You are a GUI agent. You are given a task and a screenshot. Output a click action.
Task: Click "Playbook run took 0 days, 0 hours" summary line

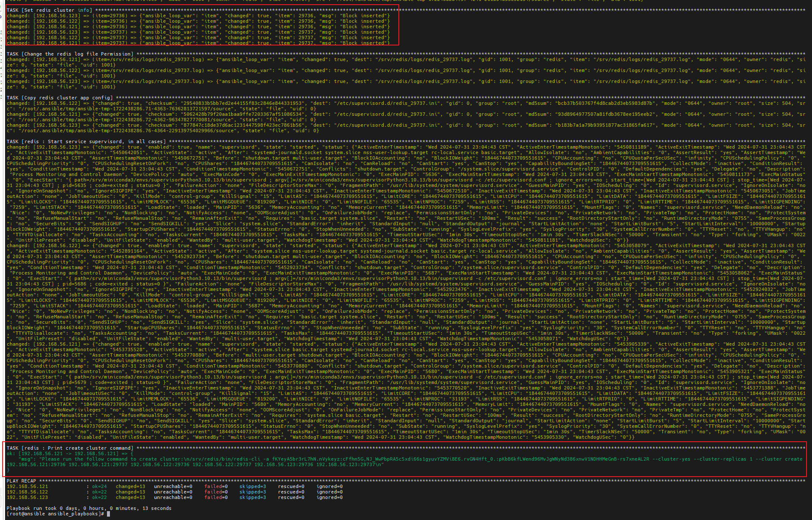(x=89, y=508)
